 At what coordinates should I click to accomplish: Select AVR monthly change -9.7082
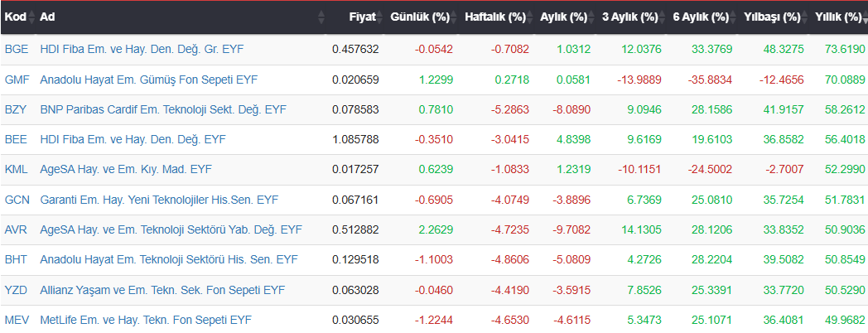pyautogui.click(x=571, y=230)
